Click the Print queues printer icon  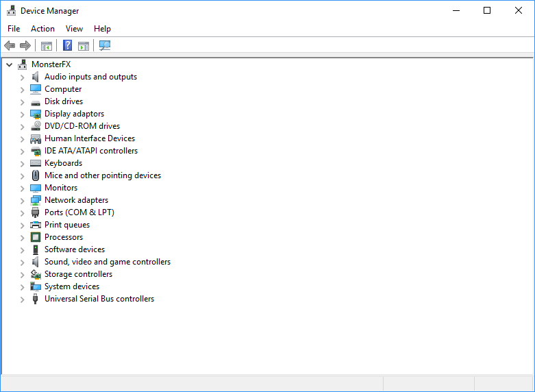(36, 225)
